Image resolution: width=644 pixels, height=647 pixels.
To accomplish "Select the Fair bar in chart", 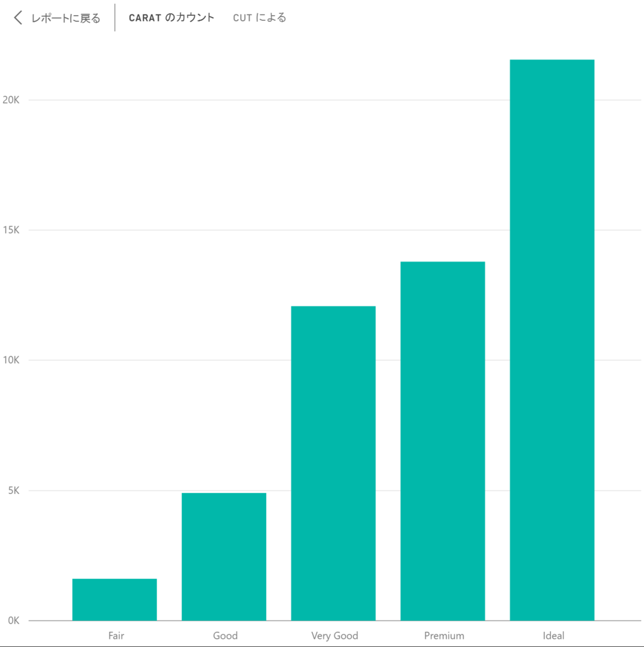I will (114, 600).
